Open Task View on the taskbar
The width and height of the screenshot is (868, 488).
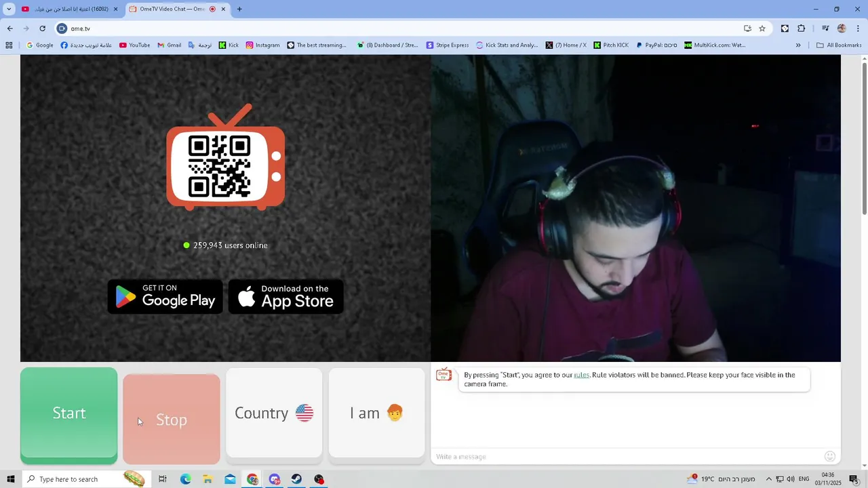(163, 479)
